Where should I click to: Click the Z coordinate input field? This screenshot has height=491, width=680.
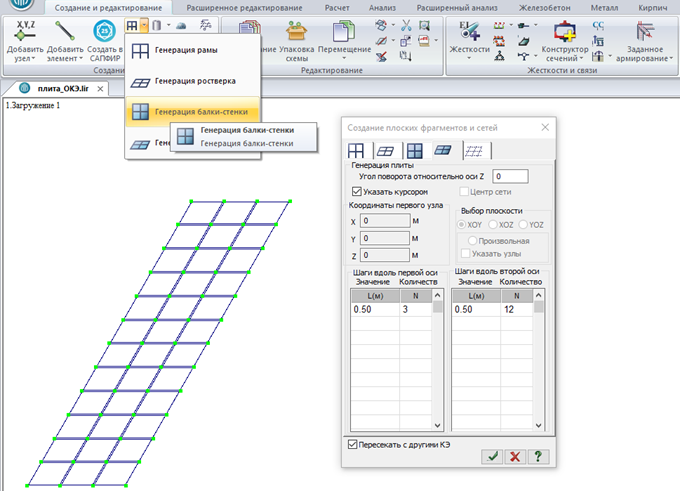385,255
